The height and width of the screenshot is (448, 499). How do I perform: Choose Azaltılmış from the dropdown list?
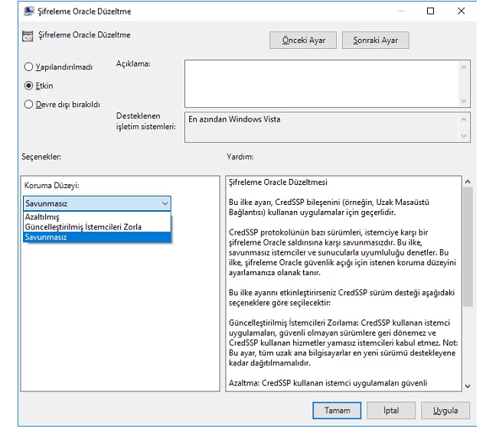[97, 217]
